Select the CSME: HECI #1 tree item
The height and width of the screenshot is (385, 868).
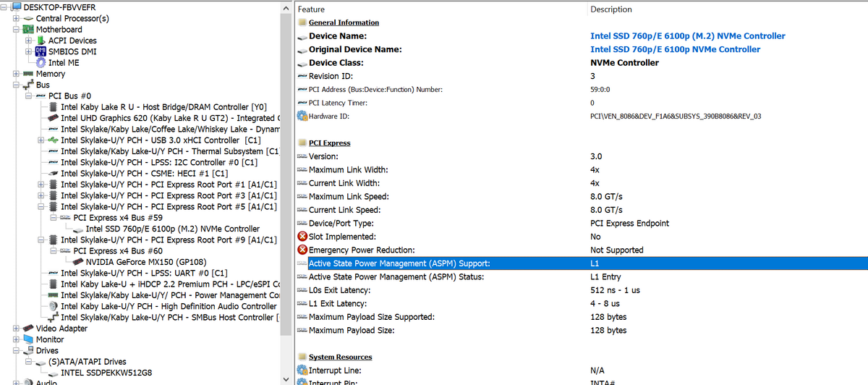click(x=145, y=174)
